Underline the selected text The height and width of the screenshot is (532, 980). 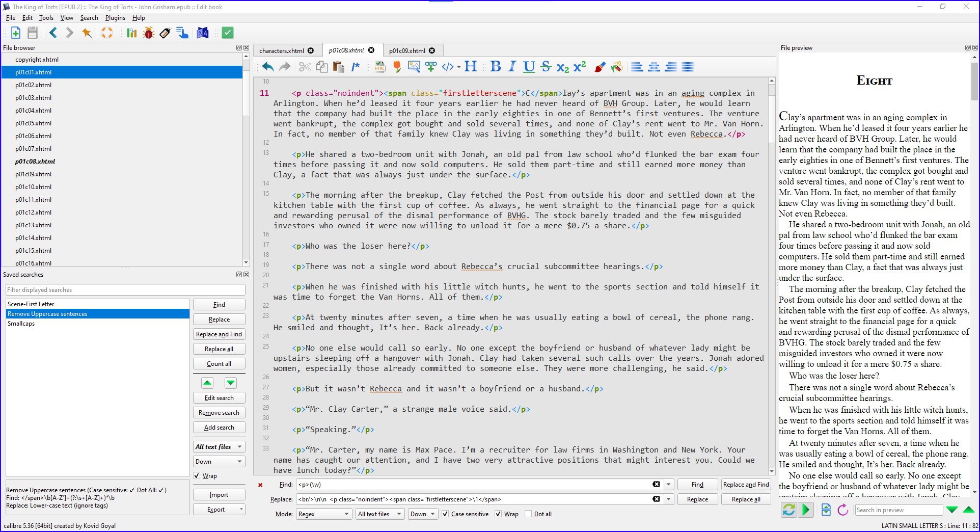click(x=529, y=67)
